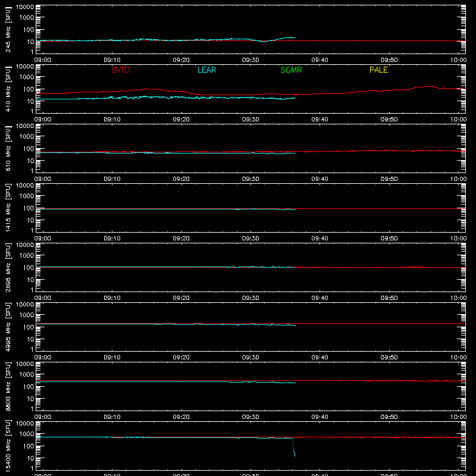Click 09:20 tick label under 2695 MHz panel
Screen dimensions: 476x476
[181, 298]
